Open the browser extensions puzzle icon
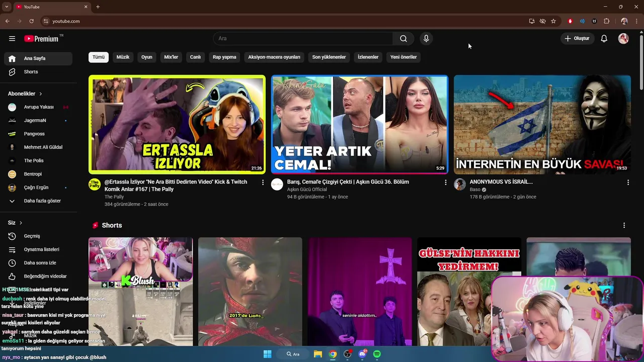644x362 pixels. 606,21
